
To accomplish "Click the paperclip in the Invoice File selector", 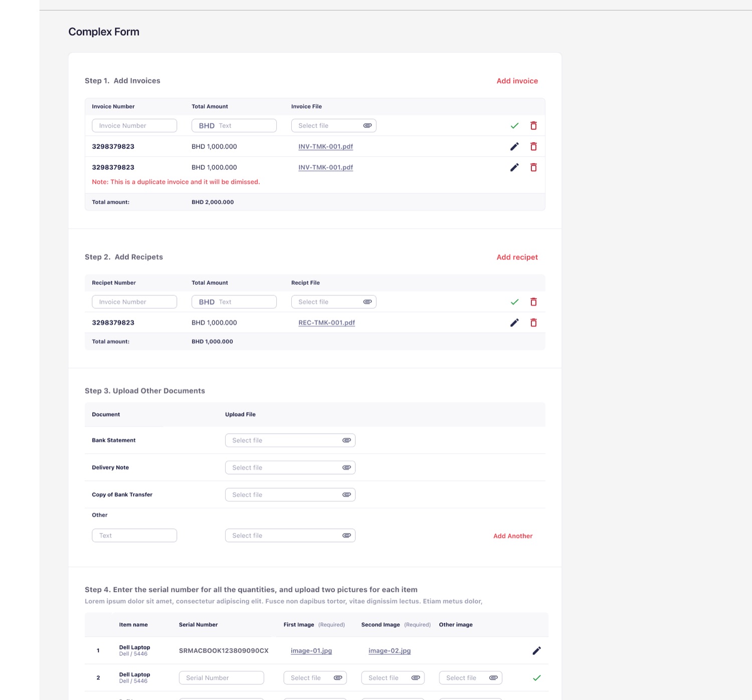I will pos(367,126).
